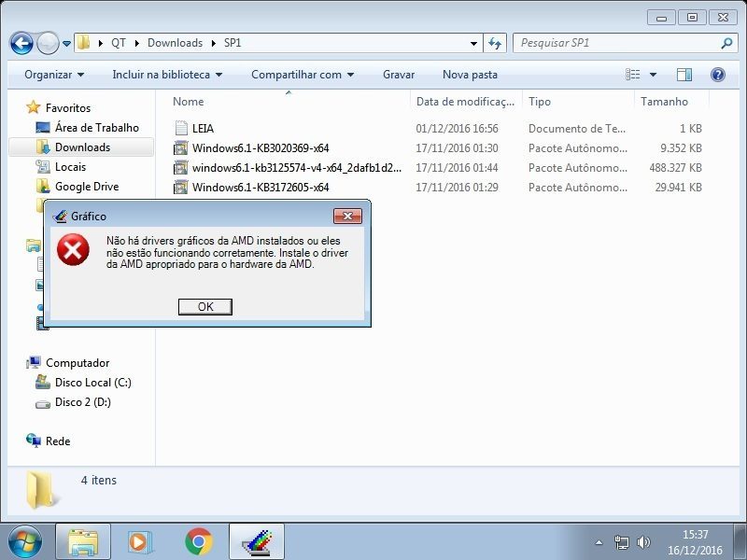Click the search magnifier icon
Viewport: 747px width, 560px height.
click(x=726, y=43)
